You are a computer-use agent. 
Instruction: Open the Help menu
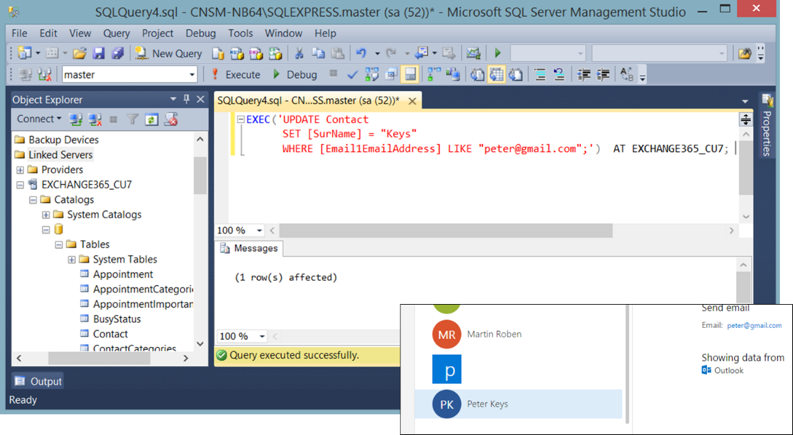(x=325, y=33)
